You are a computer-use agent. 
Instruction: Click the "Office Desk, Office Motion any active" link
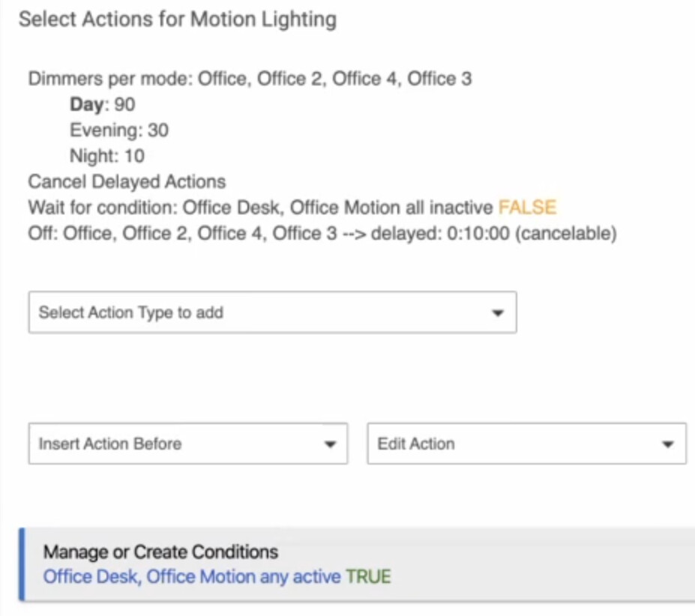click(x=192, y=577)
